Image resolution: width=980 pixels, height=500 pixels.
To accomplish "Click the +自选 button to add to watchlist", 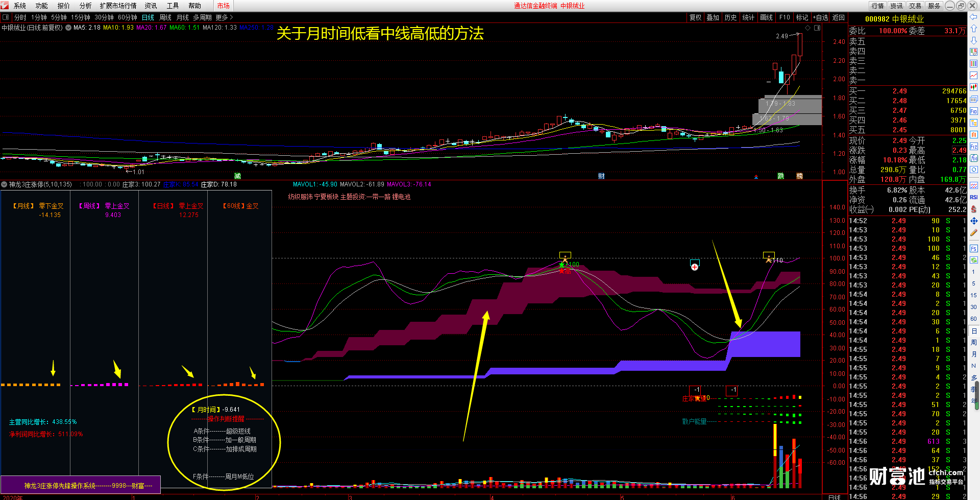I will pos(821,17).
